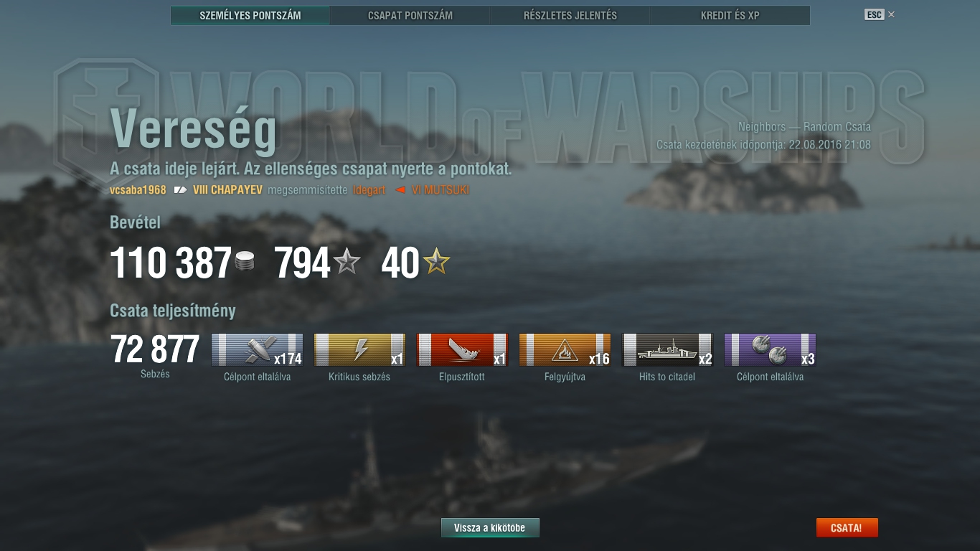Start a new battle with the CSATA! button

pyautogui.click(x=847, y=528)
